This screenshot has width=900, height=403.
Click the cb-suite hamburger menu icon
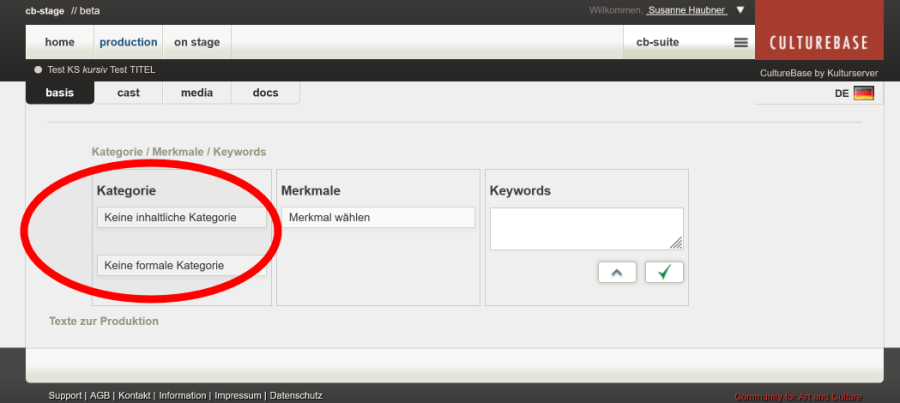[x=740, y=43]
